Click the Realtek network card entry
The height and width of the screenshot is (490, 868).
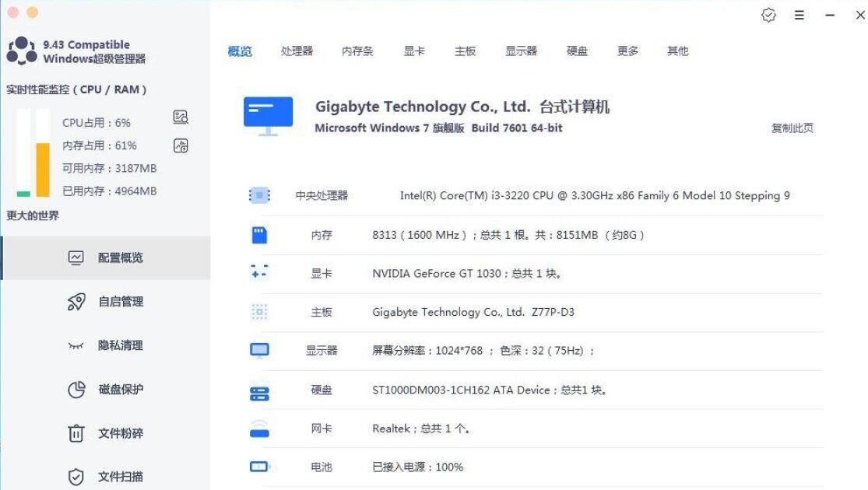point(420,429)
